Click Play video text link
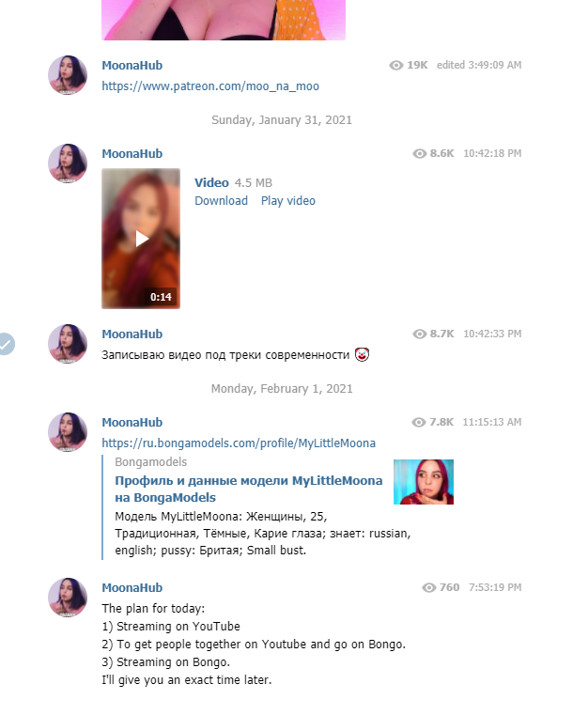Screen dimensions: 588x715 (288, 201)
